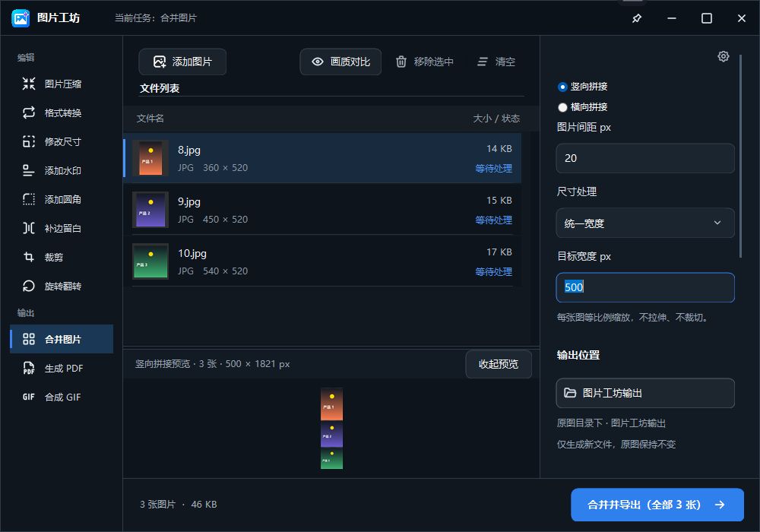760x532 pixels.
Task: Click 等待处理 status of 10.jpg
Action: click(x=493, y=272)
